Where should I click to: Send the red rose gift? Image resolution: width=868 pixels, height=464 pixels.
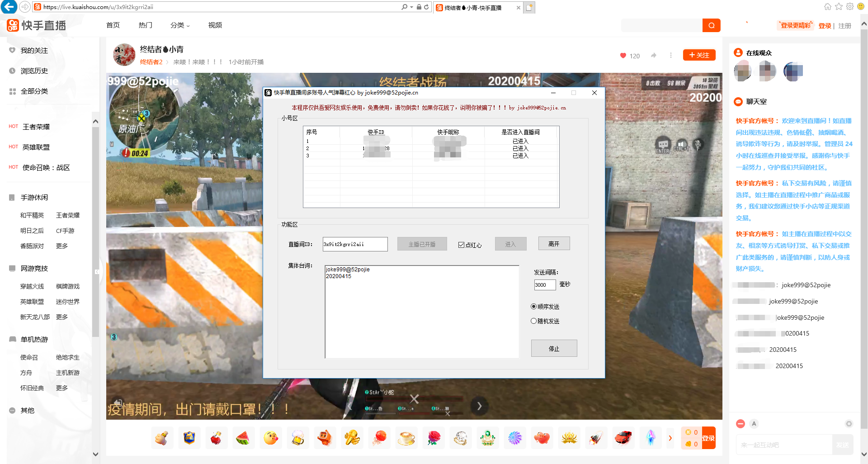tap(434, 438)
